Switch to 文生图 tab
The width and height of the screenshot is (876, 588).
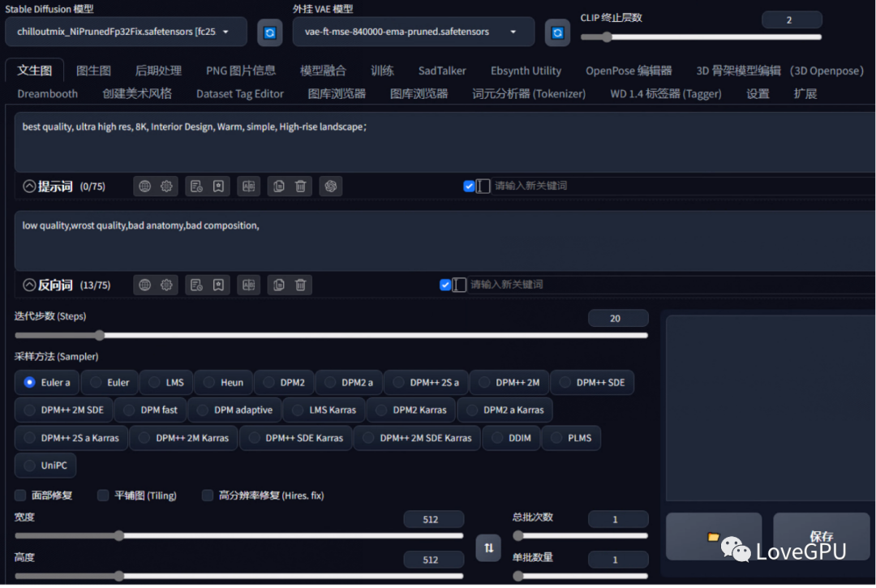click(35, 71)
